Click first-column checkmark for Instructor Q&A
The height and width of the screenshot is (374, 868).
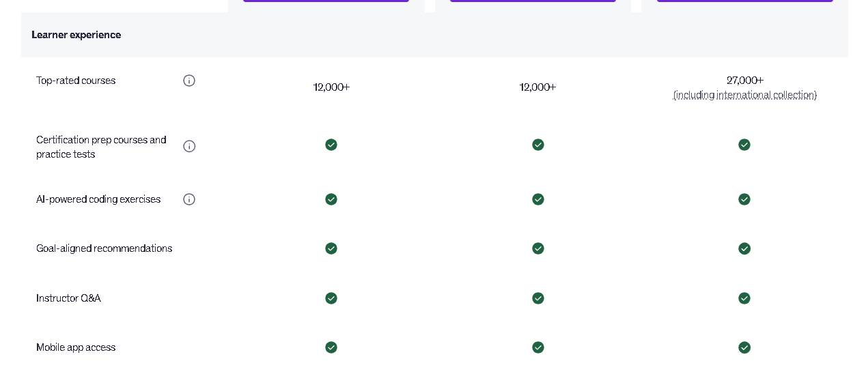pyautogui.click(x=331, y=298)
